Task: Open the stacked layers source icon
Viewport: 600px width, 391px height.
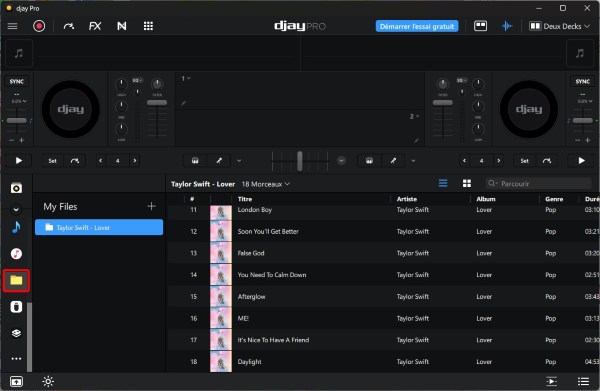Action: click(16, 333)
